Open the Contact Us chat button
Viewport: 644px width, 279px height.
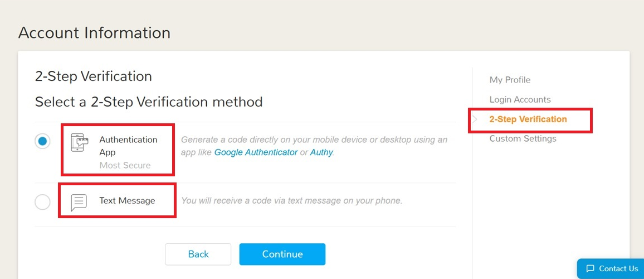(611, 269)
